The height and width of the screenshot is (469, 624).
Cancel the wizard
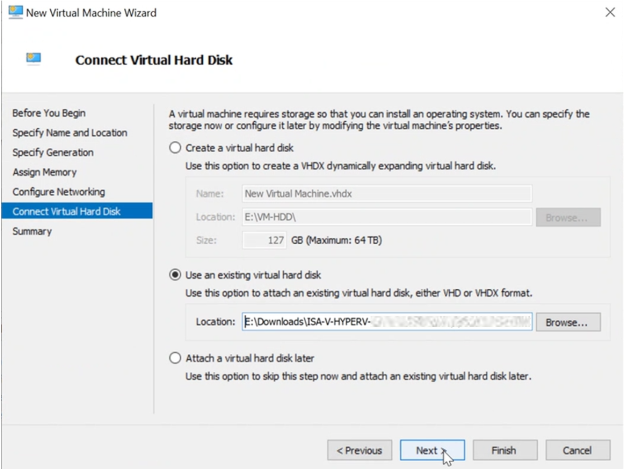click(x=577, y=450)
